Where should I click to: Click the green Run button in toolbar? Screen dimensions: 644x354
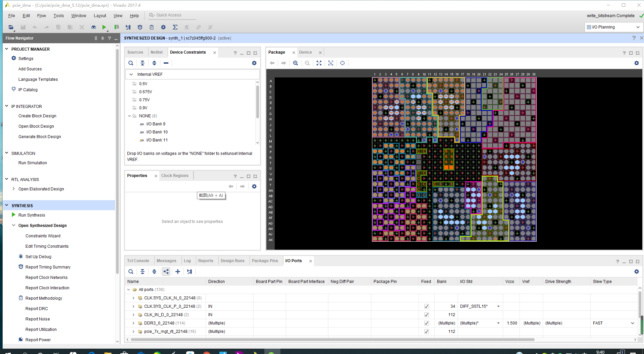pyautogui.click(x=104, y=27)
